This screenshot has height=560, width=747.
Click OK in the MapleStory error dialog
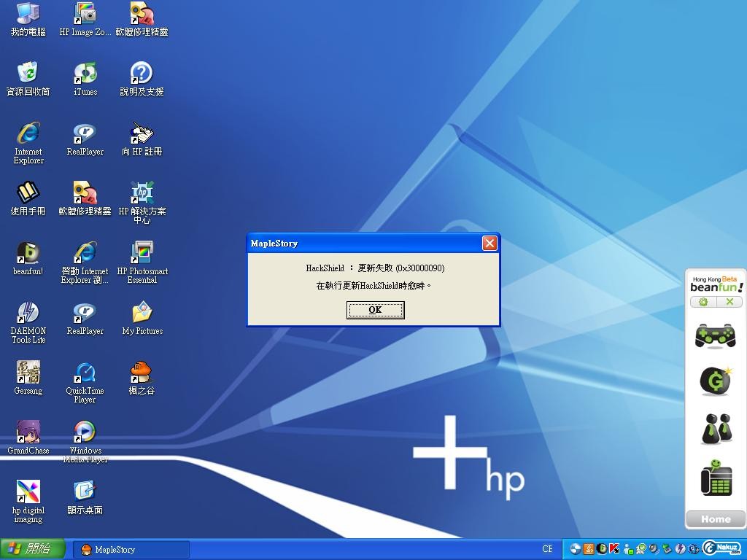tap(374, 310)
